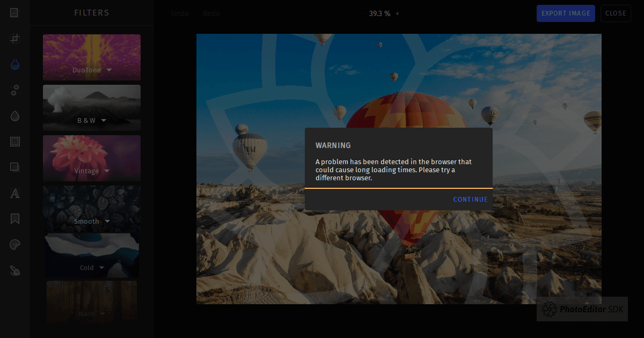Open the Adjustments tool
This screenshot has height=338, width=644.
[15, 90]
